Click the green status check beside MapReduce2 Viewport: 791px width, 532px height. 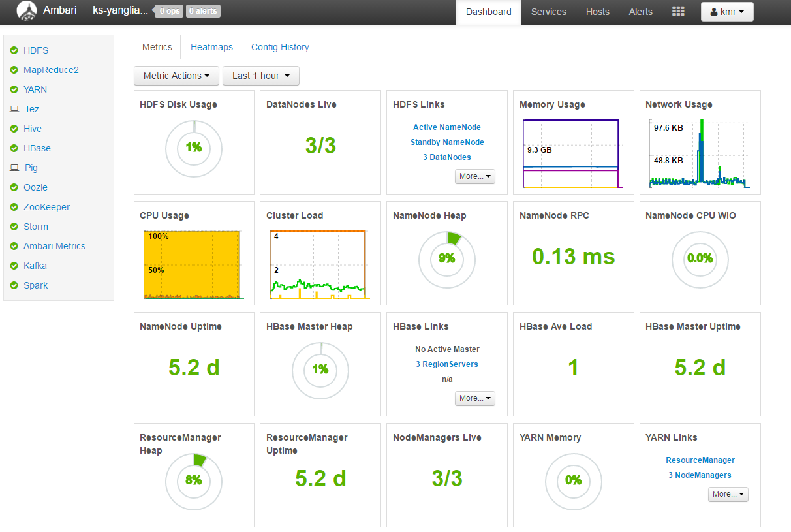click(14, 70)
